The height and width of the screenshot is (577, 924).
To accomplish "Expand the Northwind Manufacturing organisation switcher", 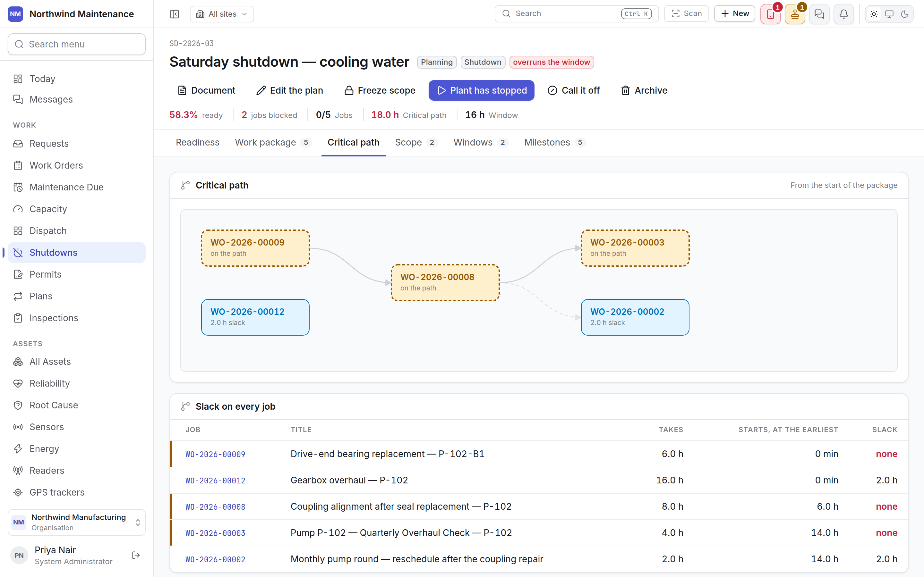I will (77, 522).
